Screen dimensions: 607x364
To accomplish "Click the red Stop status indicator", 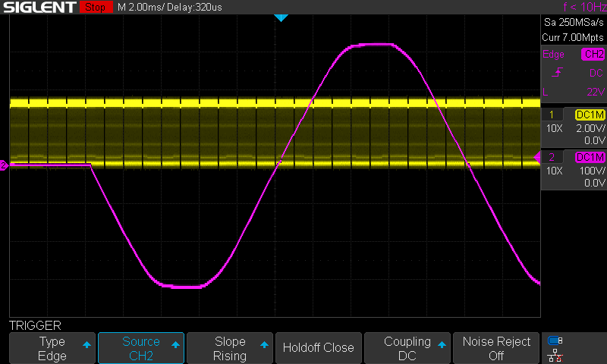I will (x=96, y=7).
